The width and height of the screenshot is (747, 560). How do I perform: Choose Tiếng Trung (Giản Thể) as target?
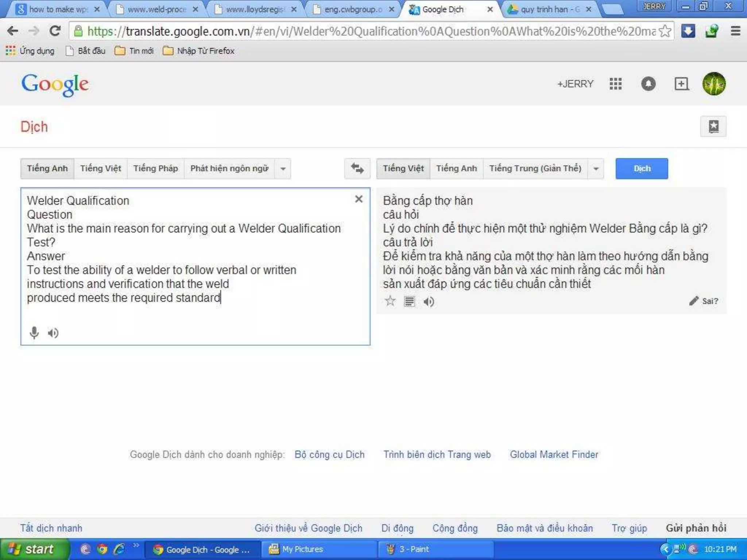(535, 168)
